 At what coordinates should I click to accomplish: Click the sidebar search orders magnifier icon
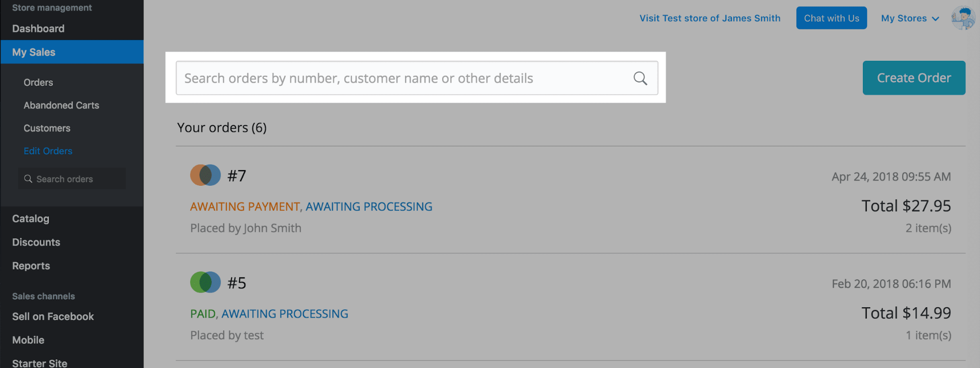pos(28,179)
